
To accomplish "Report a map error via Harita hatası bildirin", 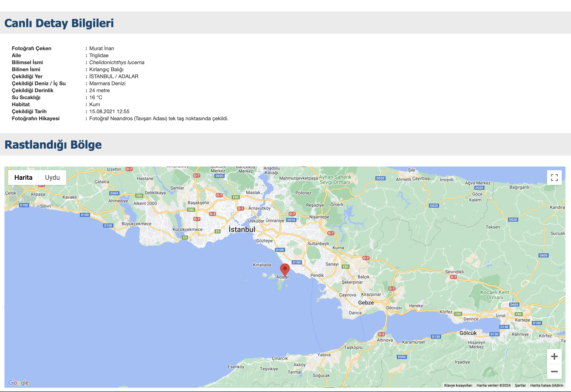I will 546,385.
